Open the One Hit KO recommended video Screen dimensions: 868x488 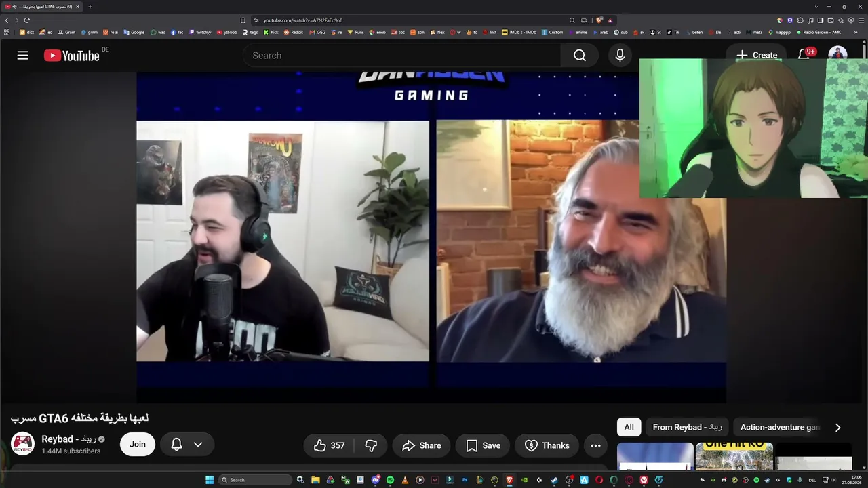(x=734, y=456)
